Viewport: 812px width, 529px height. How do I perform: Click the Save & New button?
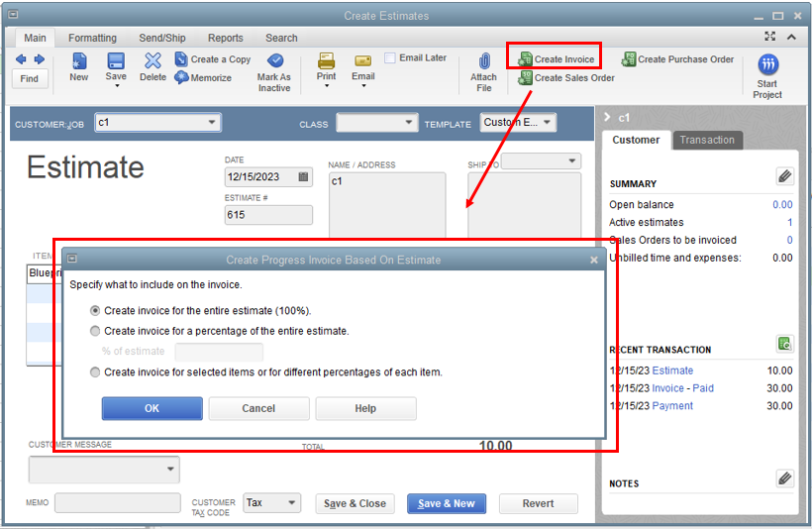point(447,503)
